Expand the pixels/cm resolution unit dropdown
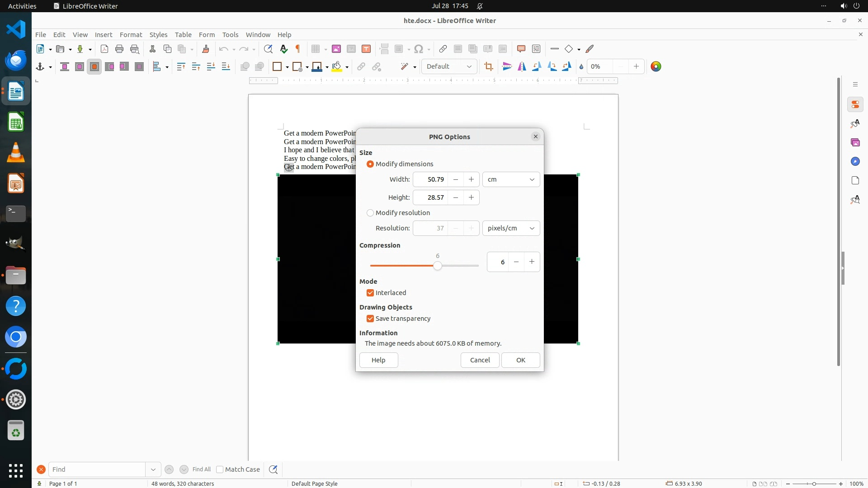868x488 pixels. pyautogui.click(x=511, y=228)
